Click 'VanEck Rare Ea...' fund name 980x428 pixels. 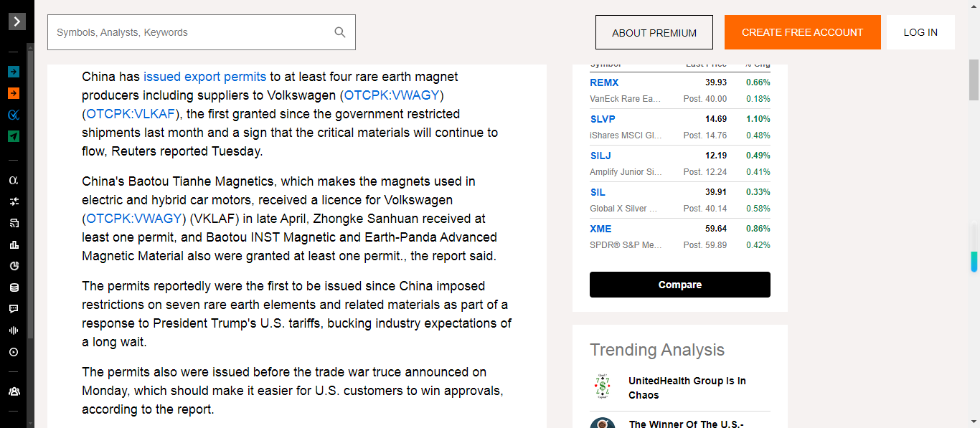(626, 99)
